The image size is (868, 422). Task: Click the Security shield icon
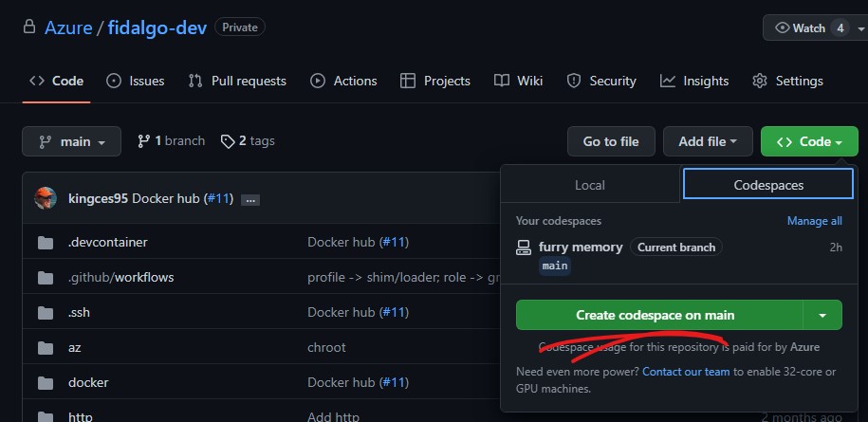coord(574,81)
